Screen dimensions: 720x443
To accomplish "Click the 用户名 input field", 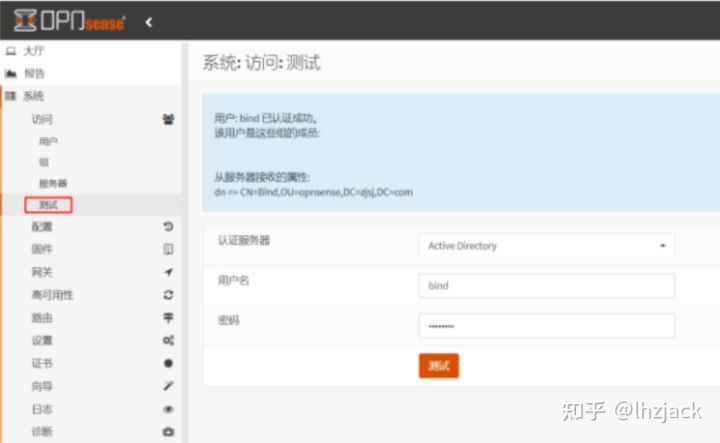I will (546, 286).
